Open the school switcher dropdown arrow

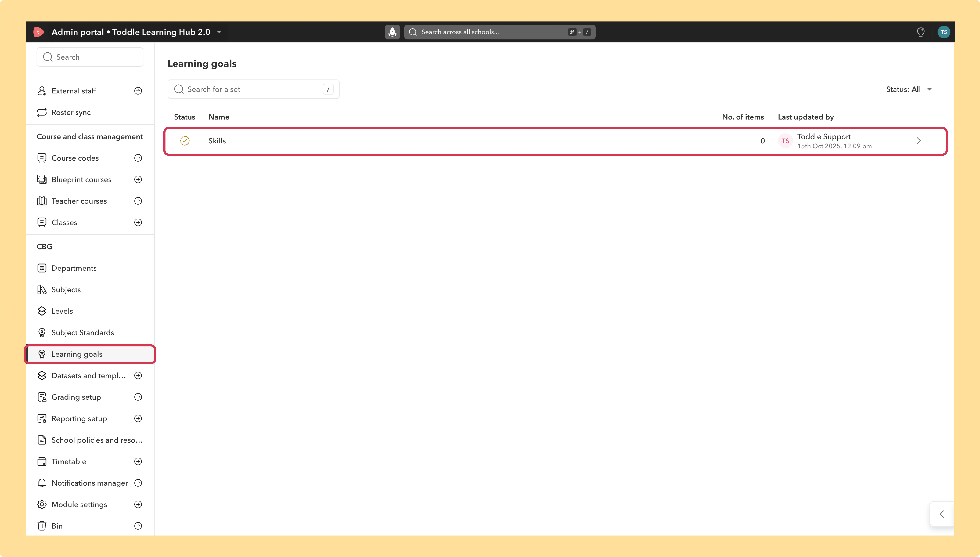219,32
